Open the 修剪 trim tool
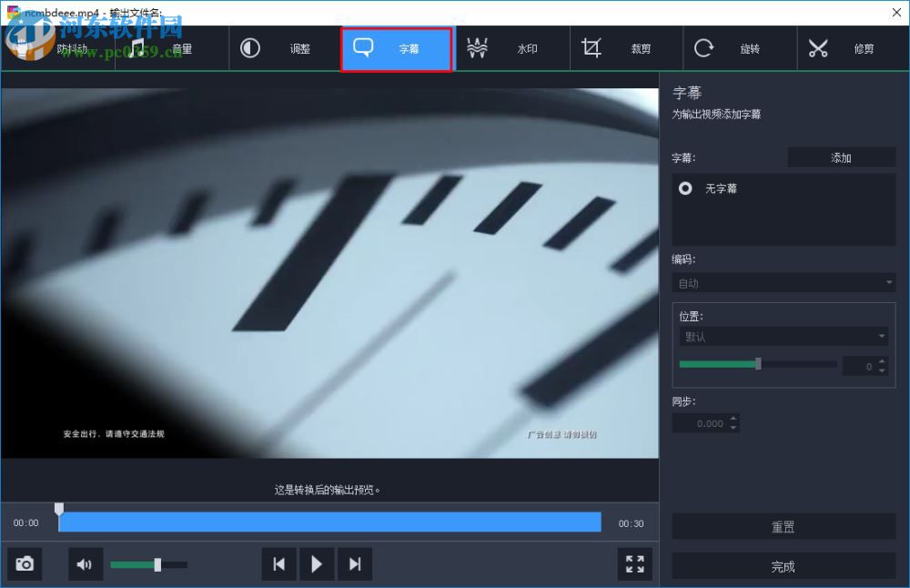 (x=846, y=48)
